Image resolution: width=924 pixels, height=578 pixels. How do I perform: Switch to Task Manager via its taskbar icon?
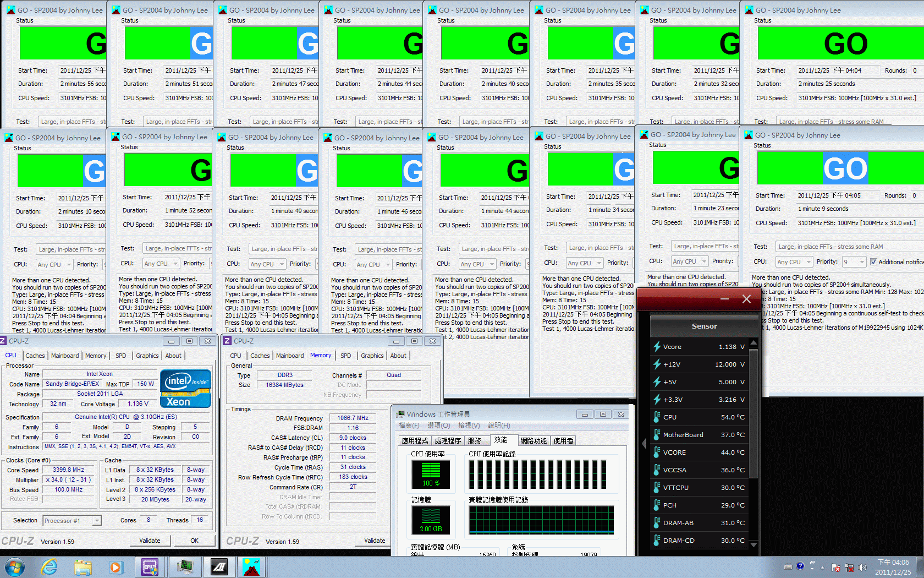click(184, 566)
